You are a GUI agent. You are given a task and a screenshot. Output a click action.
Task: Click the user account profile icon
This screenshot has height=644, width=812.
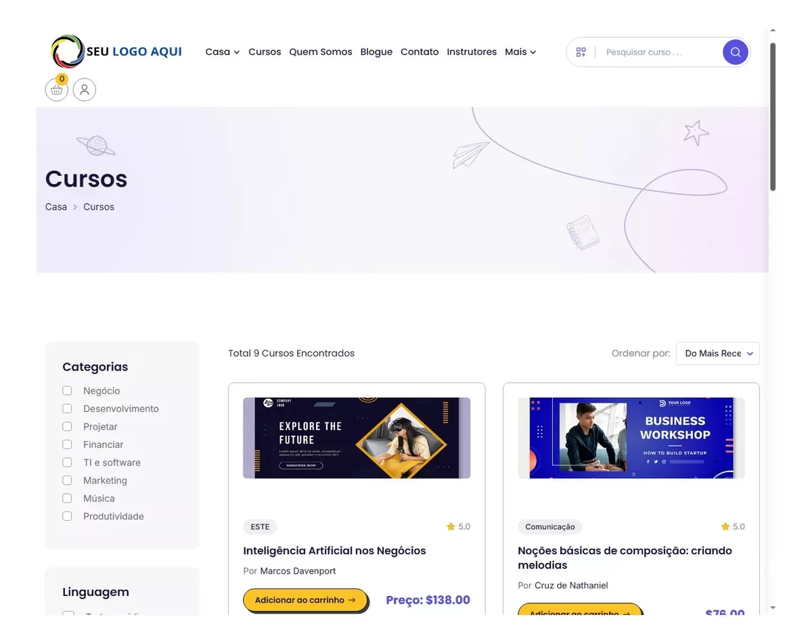click(x=85, y=89)
